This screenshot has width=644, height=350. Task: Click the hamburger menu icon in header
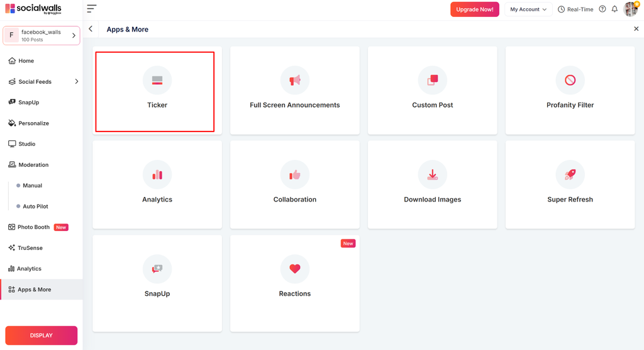tap(92, 9)
